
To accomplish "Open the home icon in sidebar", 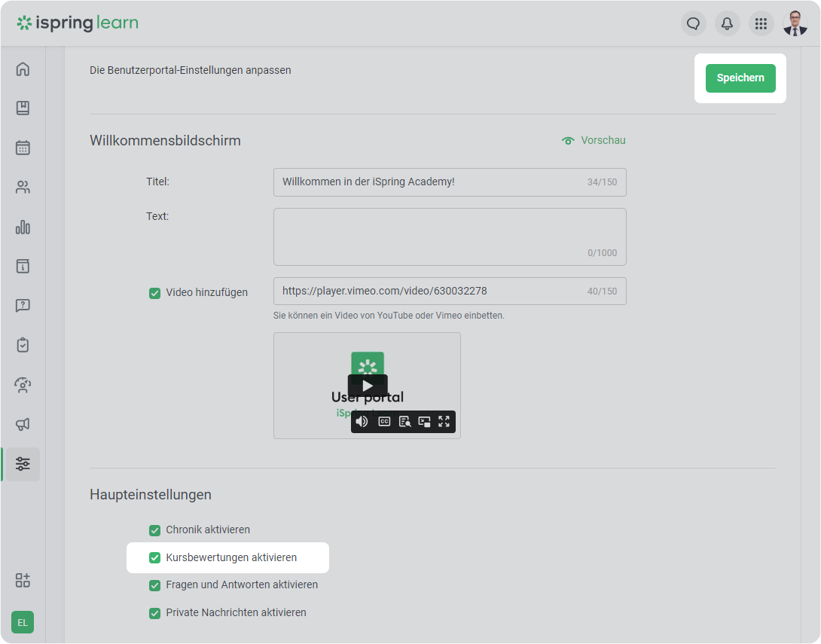I will pos(23,69).
